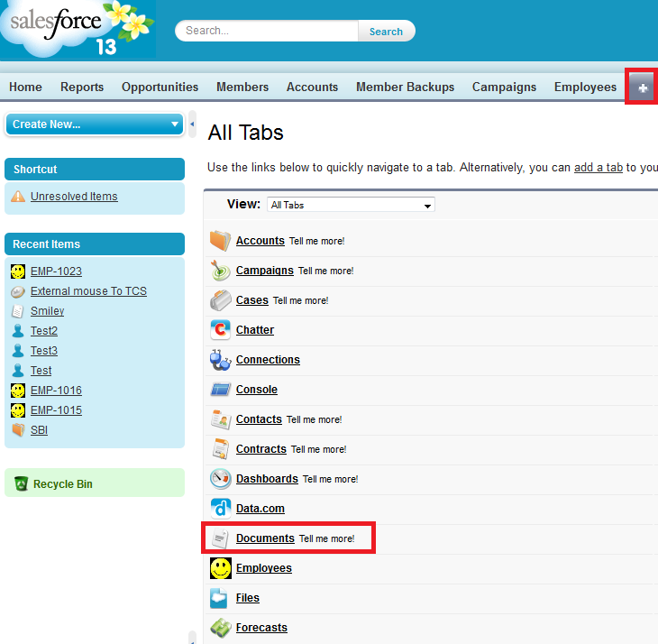Open the Employees tab in navigation bar
658x644 pixels.
pyautogui.click(x=585, y=87)
